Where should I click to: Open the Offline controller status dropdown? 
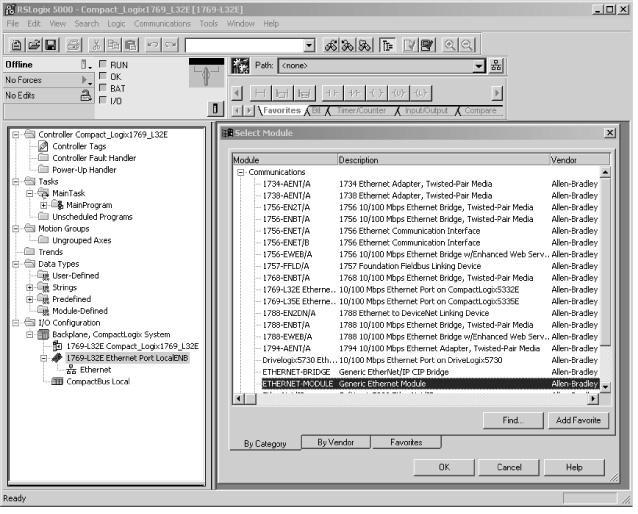[x=85, y=65]
